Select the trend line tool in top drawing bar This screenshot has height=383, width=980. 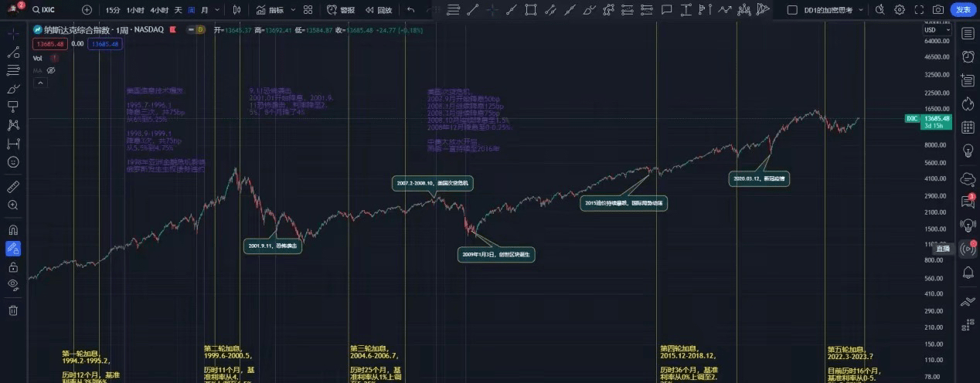click(x=473, y=10)
